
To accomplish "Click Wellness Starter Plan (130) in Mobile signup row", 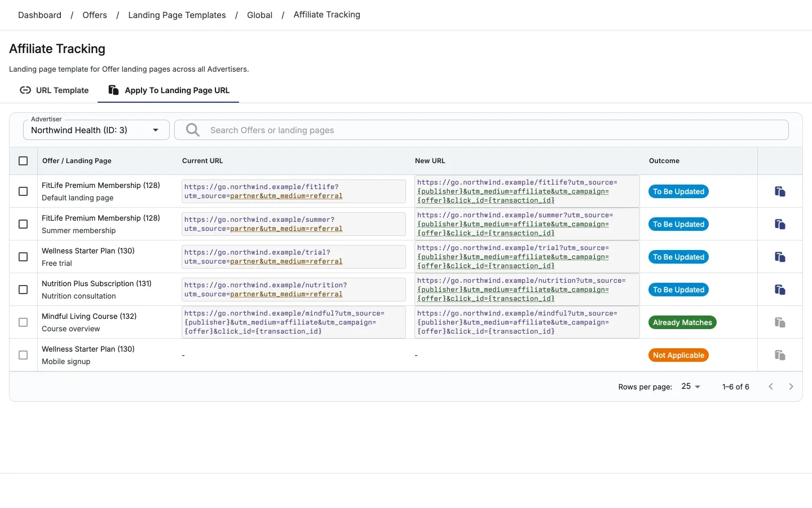I will point(88,349).
